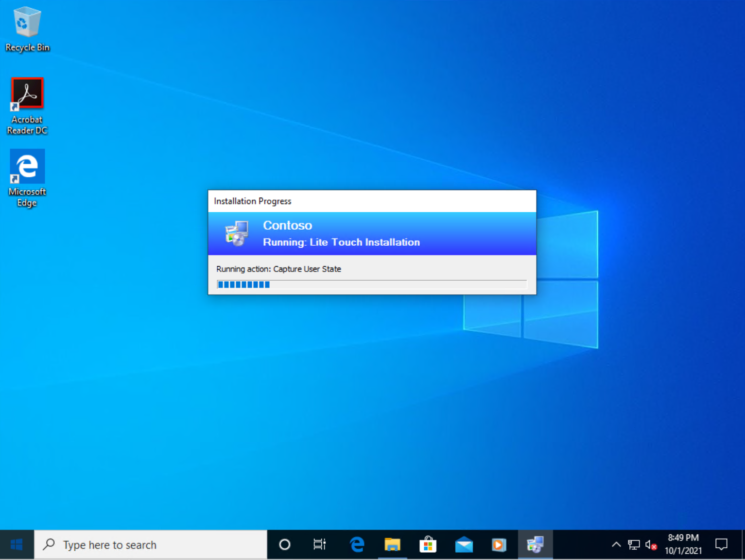
Task: Open Task View from the taskbar
Action: coord(319,544)
